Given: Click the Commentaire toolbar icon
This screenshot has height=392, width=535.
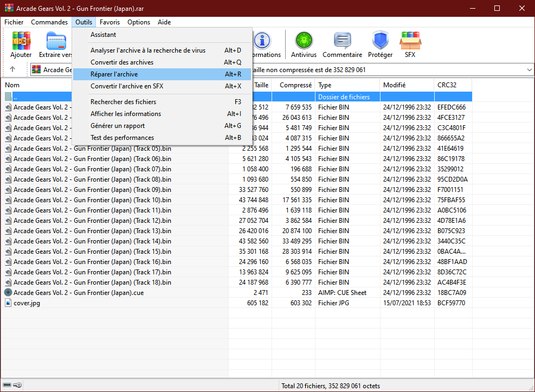Looking at the screenshot, I should pos(342,41).
